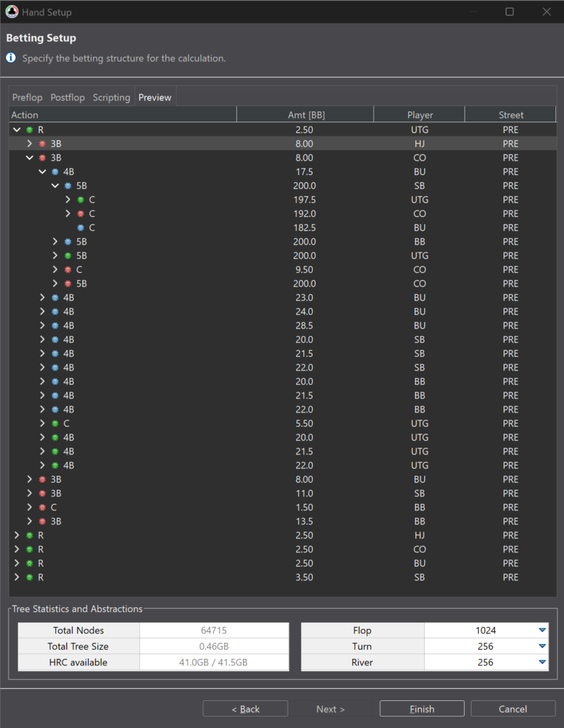
Task: Expand the UTG 5B 200.0 node
Action: click(55, 255)
